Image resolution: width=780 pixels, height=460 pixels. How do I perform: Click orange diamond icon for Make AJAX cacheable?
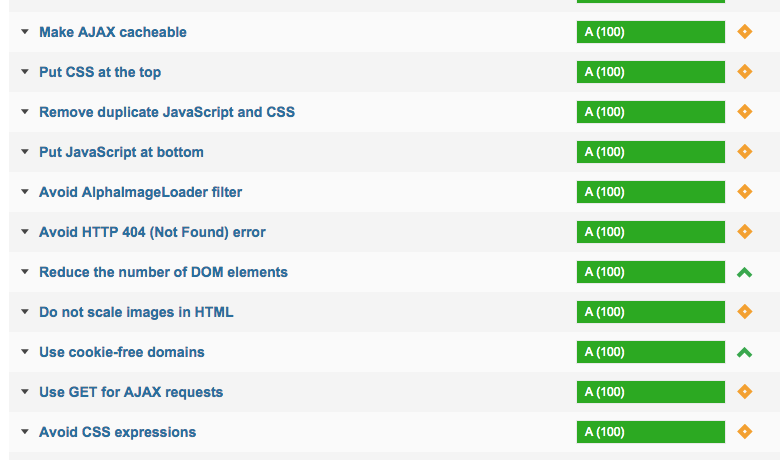tap(744, 32)
